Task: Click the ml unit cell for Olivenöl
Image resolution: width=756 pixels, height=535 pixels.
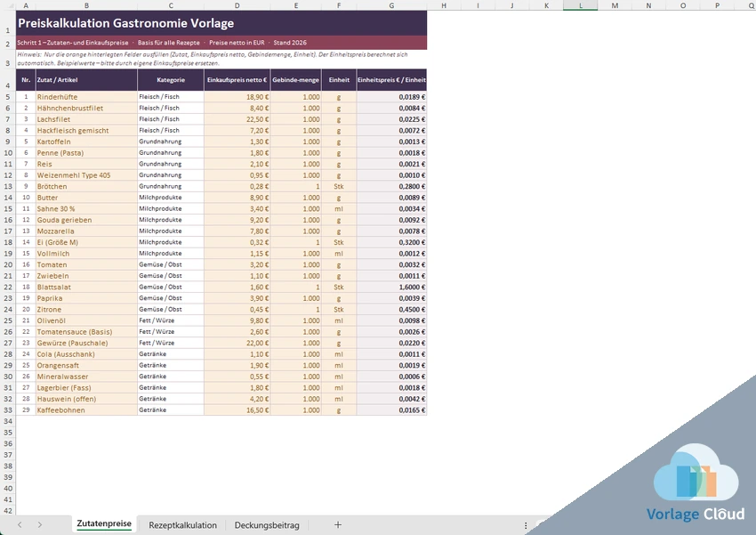Action: point(339,320)
